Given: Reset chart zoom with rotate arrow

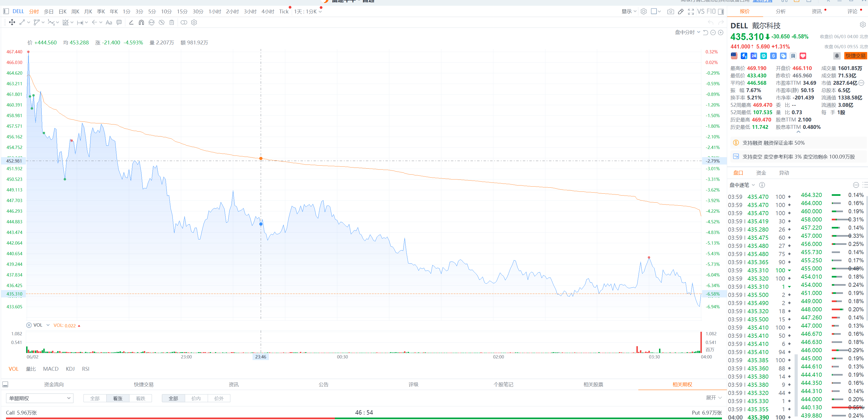Looking at the screenshot, I should 705,32.
